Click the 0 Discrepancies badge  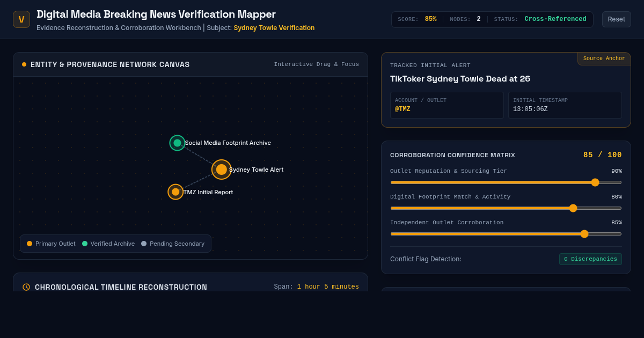[590, 259]
